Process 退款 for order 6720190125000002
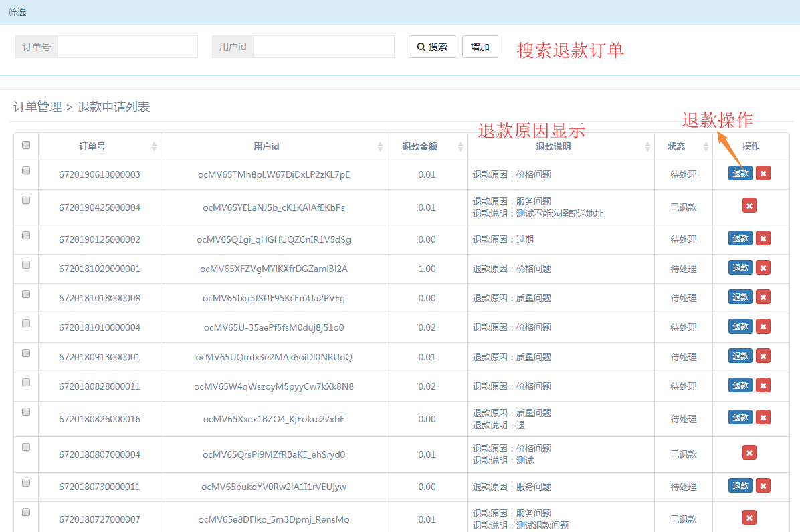The width and height of the screenshot is (800, 532). tap(740, 238)
